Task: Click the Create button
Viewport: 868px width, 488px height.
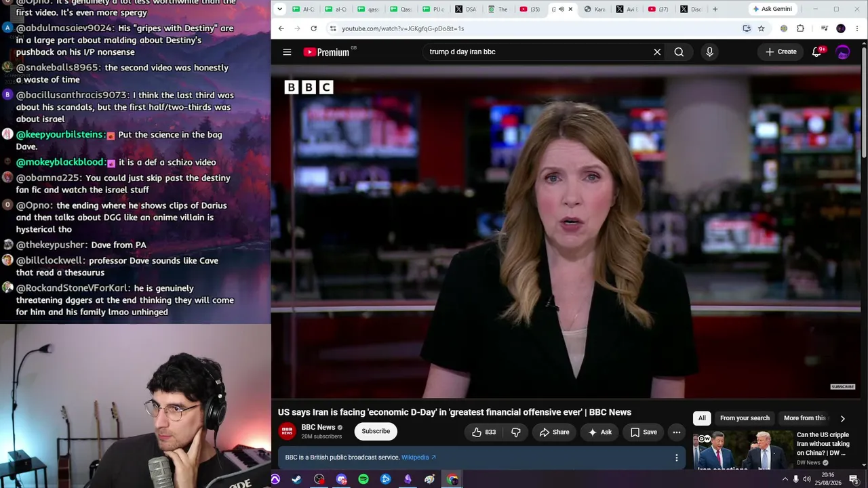Action: coord(781,52)
